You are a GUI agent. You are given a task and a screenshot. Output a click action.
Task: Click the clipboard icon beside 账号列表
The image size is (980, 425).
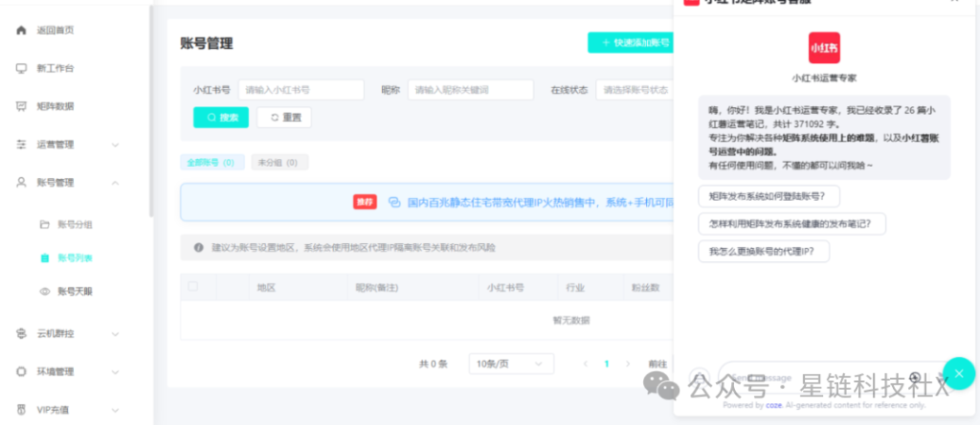[44, 257]
